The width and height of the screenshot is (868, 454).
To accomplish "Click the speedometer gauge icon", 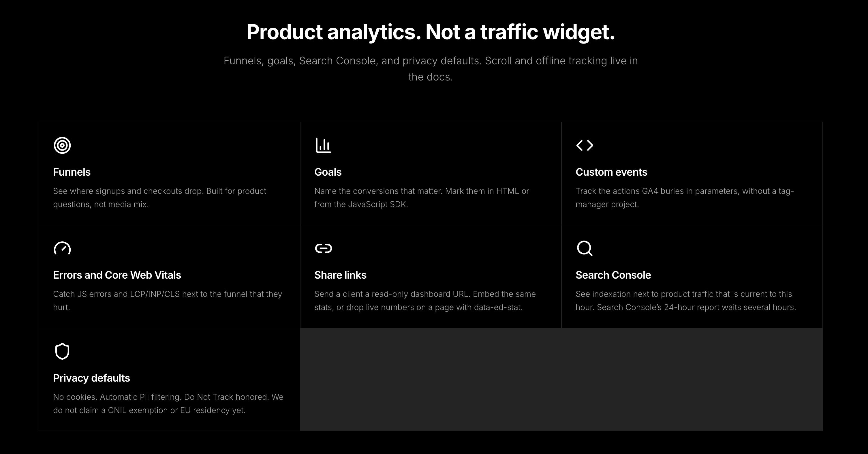I will 62,248.
